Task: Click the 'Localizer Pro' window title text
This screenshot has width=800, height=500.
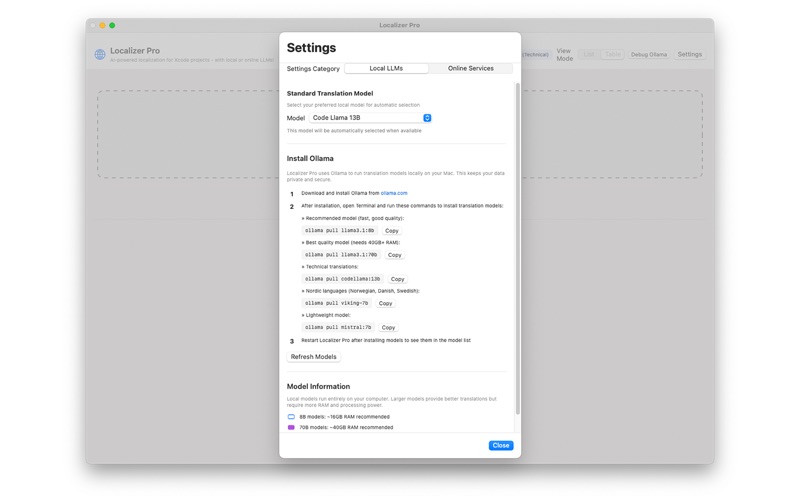Action: tap(399, 25)
